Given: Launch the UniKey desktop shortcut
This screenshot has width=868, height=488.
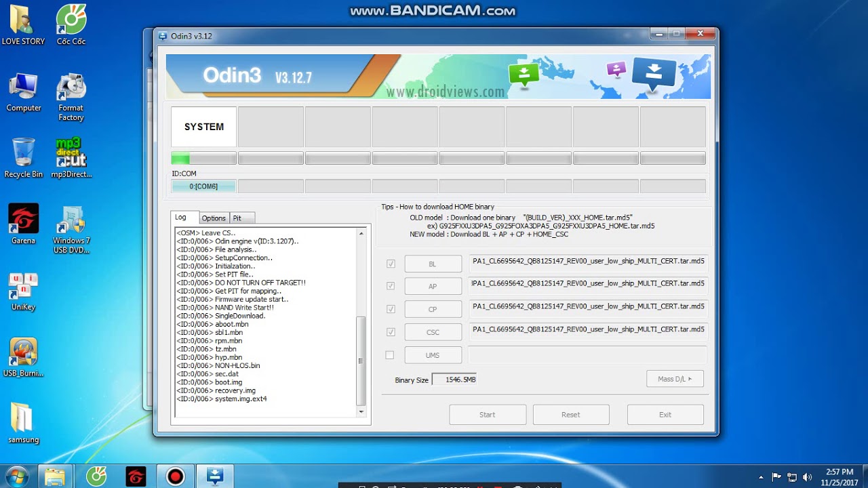Looking at the screenshot, I should pyautogui.click(x=23, y=291).
